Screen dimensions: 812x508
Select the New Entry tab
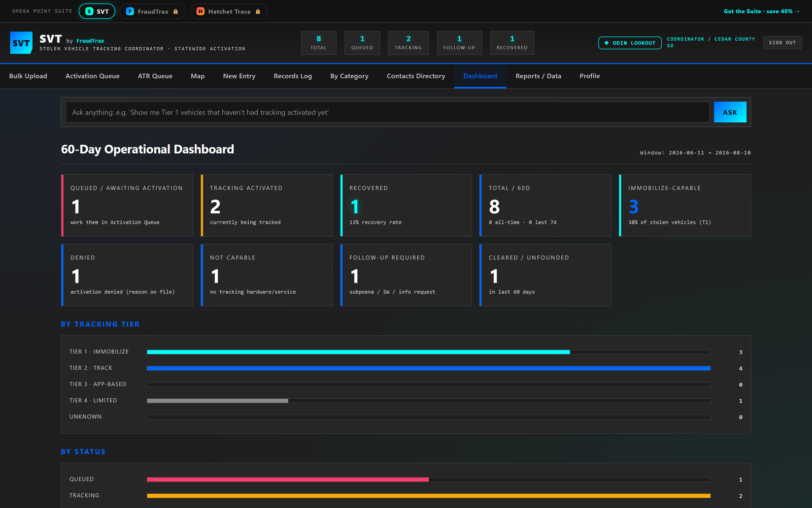(239, 76)
